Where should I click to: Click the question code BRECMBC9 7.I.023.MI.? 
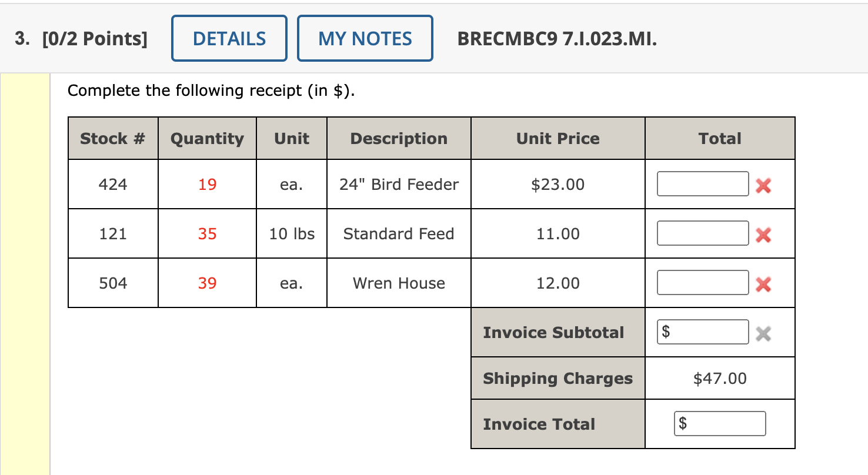tap(557, 39)
